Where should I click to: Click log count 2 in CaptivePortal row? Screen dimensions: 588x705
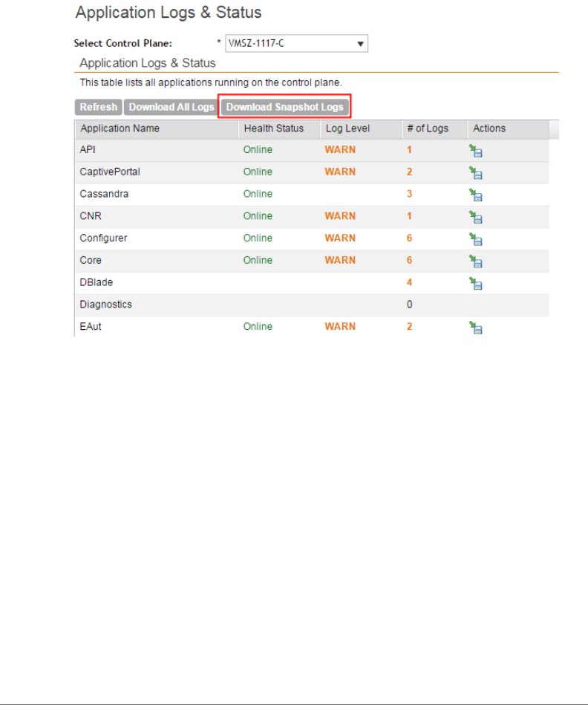(x=409, y=172)
